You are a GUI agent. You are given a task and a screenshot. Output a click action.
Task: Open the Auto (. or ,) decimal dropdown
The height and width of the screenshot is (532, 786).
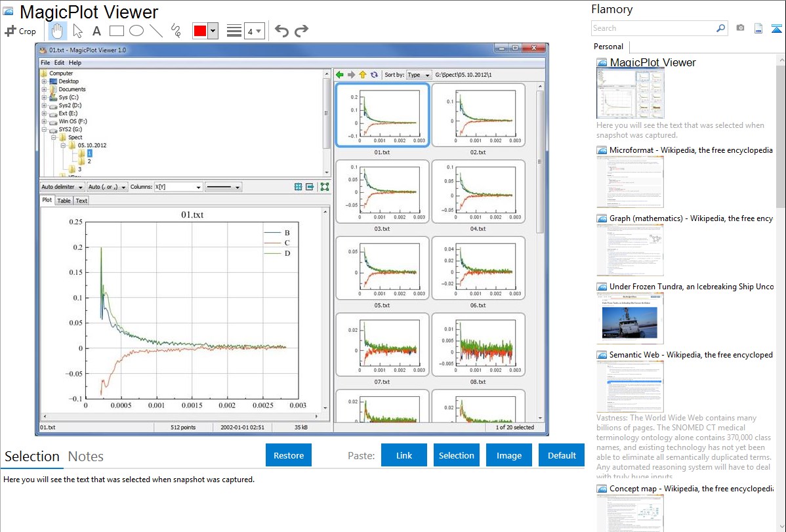point(107,187)
